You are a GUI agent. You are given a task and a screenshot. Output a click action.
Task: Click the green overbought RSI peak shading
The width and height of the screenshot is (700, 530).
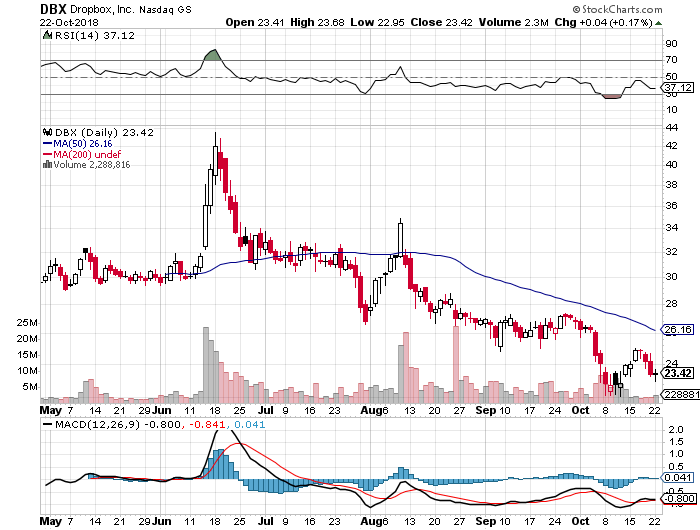pos(211,55)
